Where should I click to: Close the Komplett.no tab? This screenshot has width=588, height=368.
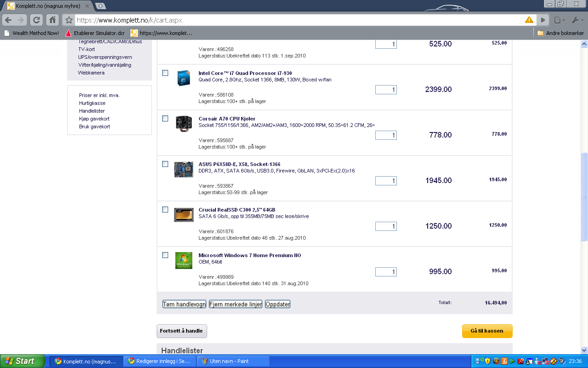click(x=87, y=6)
